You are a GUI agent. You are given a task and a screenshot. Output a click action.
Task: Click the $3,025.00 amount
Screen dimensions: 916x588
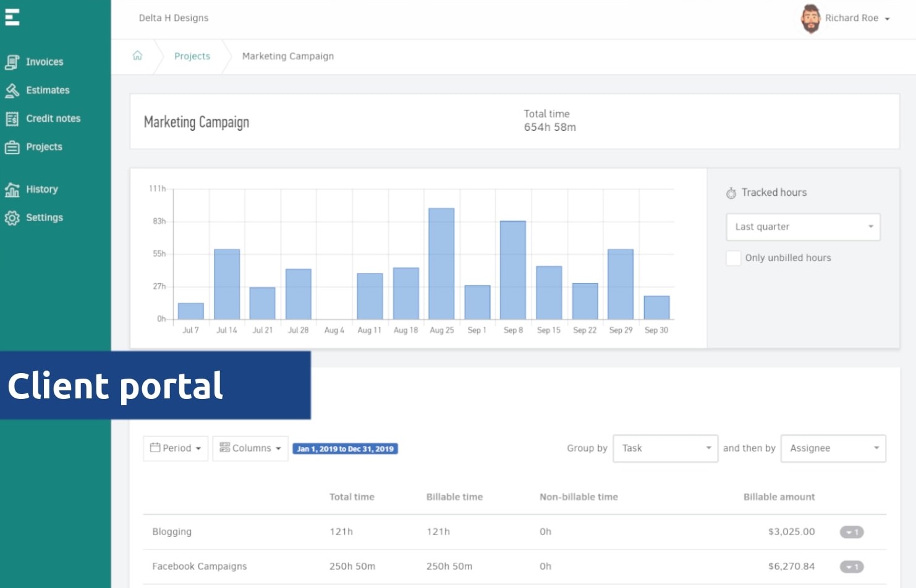click(792, 532)
